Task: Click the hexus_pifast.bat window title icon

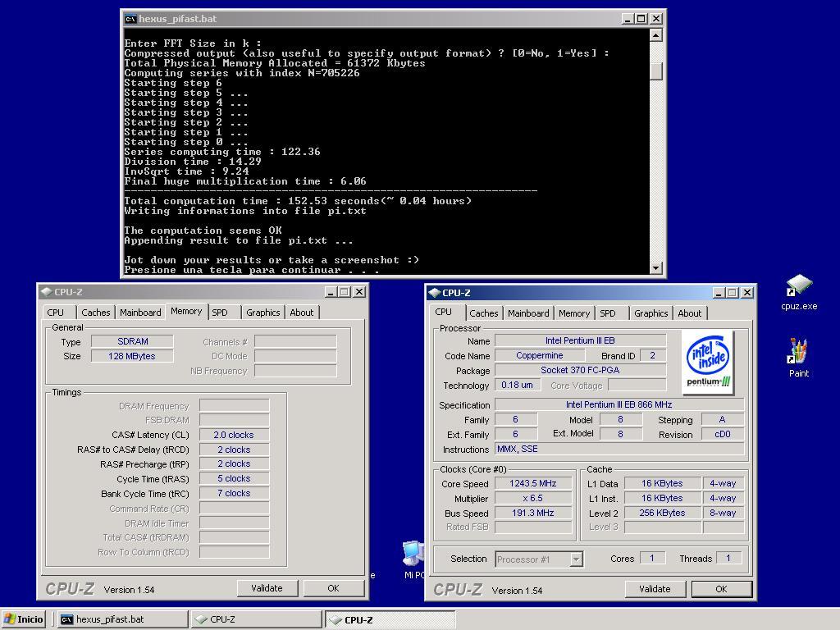Action: click(x=130, y=19)
